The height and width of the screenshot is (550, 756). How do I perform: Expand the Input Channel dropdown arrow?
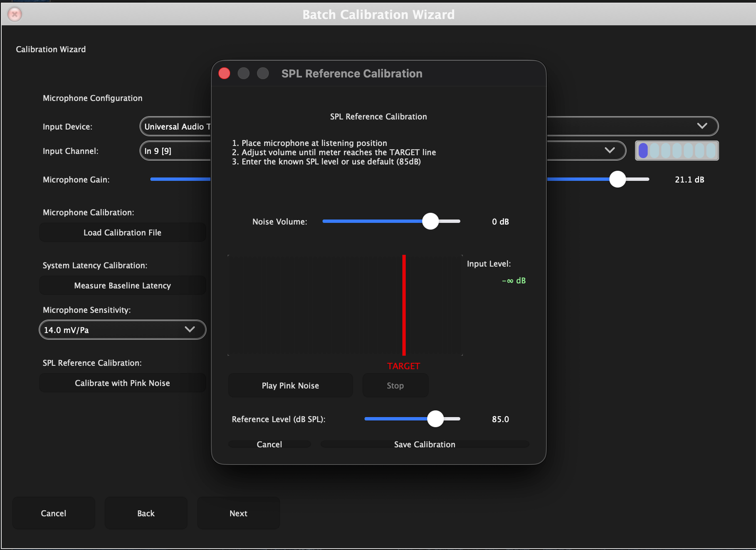coord(610,150)
